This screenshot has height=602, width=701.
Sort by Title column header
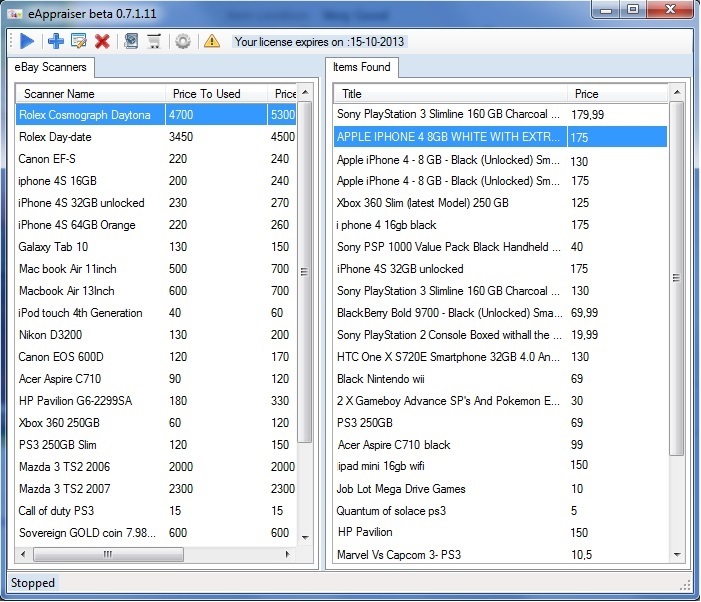point(451,94)
